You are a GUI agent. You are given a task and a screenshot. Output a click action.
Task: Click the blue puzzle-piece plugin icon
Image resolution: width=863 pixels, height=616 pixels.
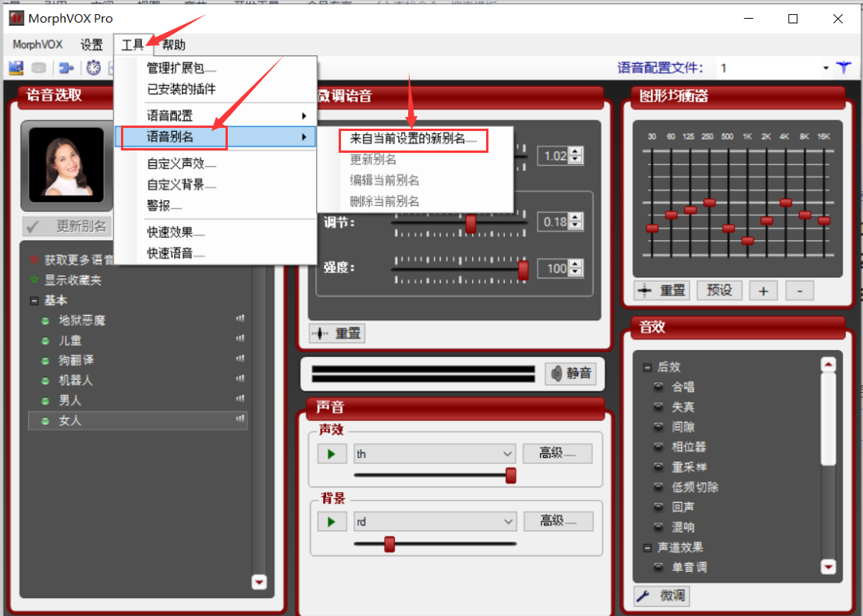[66, 68]
